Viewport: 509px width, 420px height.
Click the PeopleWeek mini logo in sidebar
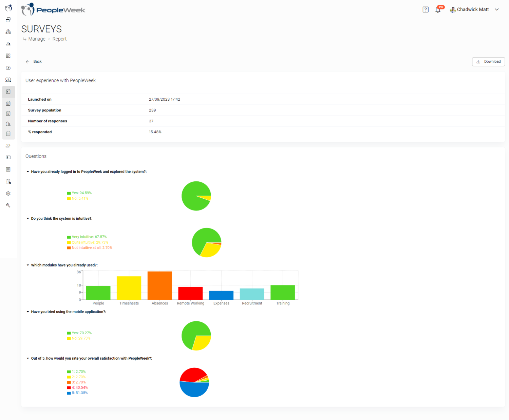[x=8, y=7]
